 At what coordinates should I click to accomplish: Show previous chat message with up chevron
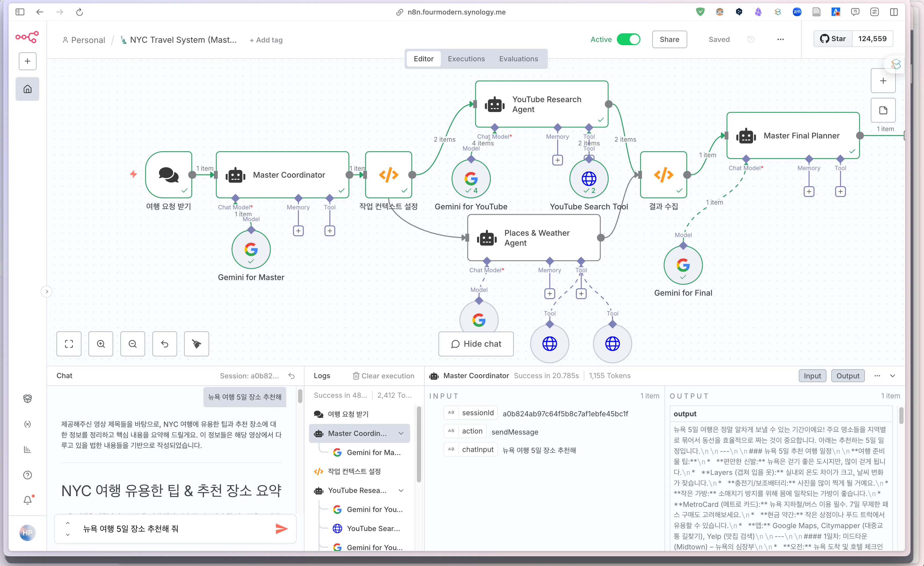[x=67, y=522]
